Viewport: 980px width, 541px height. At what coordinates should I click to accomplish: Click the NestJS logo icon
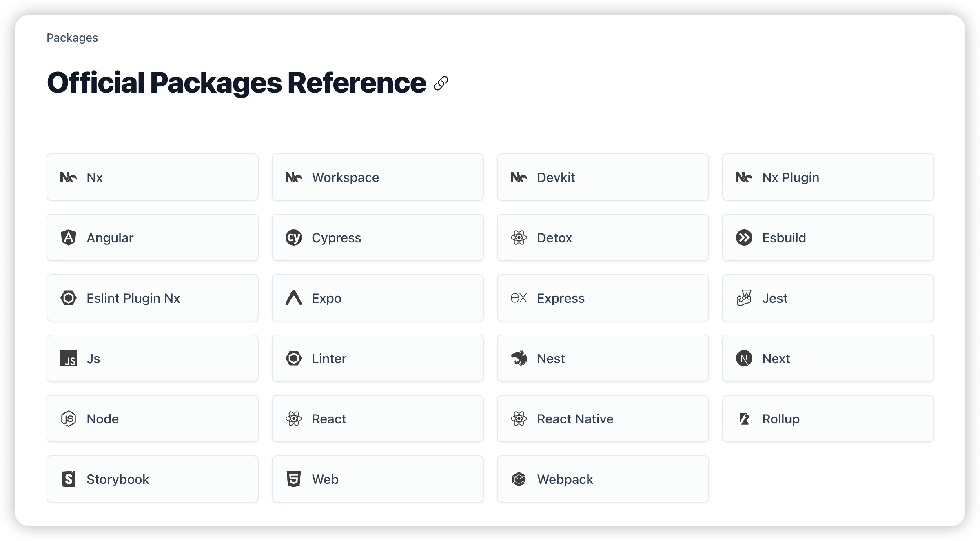pos(519,358)
